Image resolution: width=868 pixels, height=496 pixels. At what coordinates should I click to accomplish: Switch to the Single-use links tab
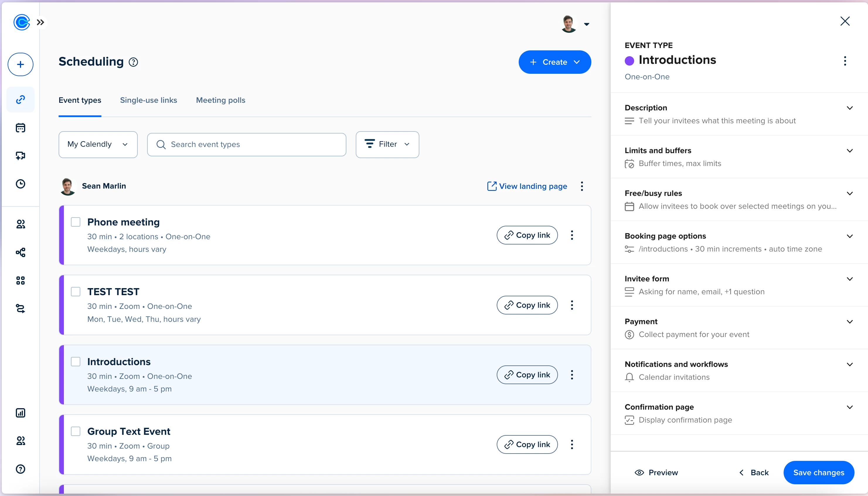point(149,100)
